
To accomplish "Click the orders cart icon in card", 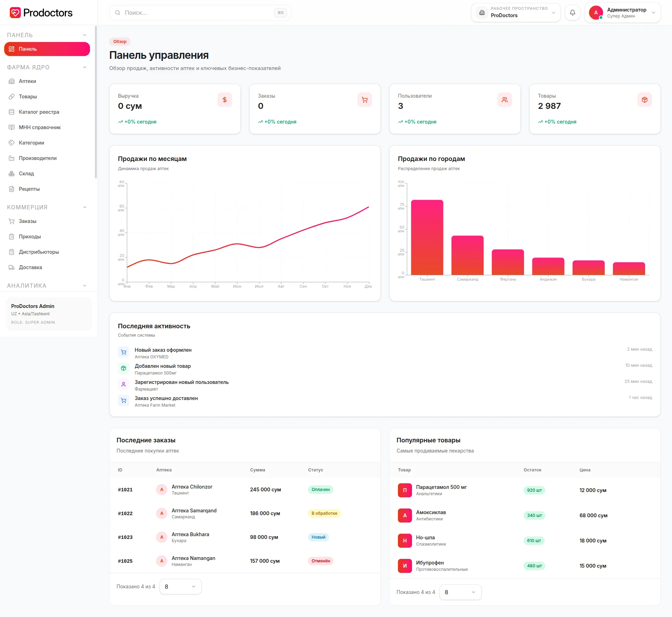I will click(365, 100).
